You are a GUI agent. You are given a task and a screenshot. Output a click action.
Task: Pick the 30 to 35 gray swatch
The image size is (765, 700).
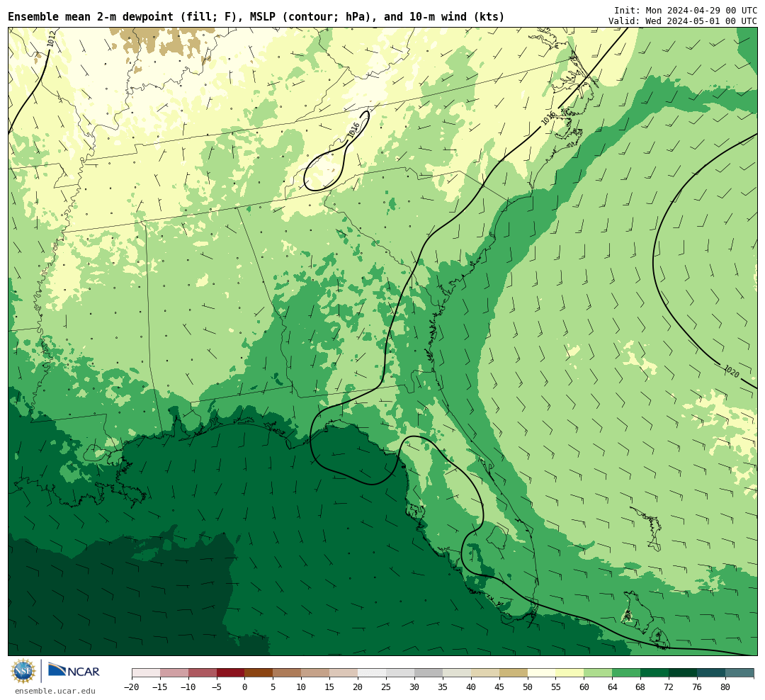pyautogui.click(x=429, y=672)
